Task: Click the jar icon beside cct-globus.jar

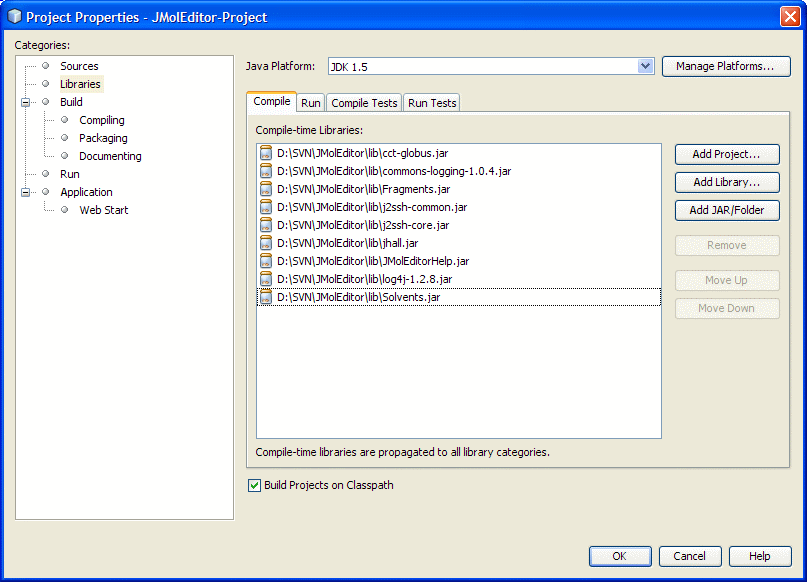Action: pos(266,153)
